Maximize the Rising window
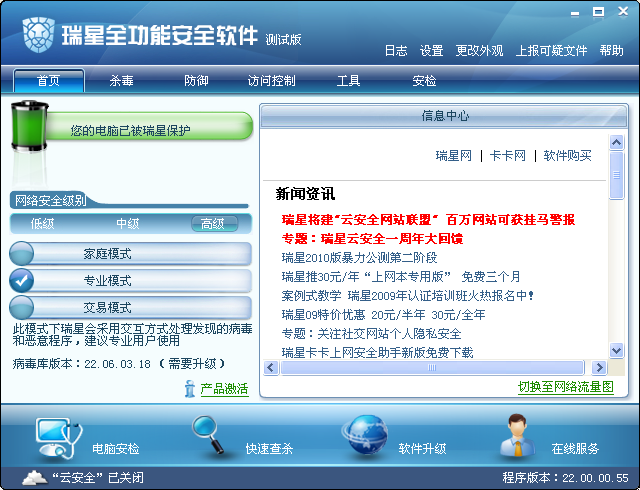Image resolution: width=640 pixels, height=490 pixels. (x=598, y=12)
